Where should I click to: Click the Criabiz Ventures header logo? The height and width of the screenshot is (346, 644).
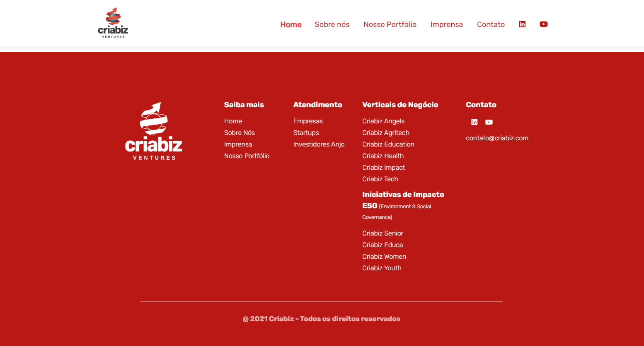[x=113, y=23]
